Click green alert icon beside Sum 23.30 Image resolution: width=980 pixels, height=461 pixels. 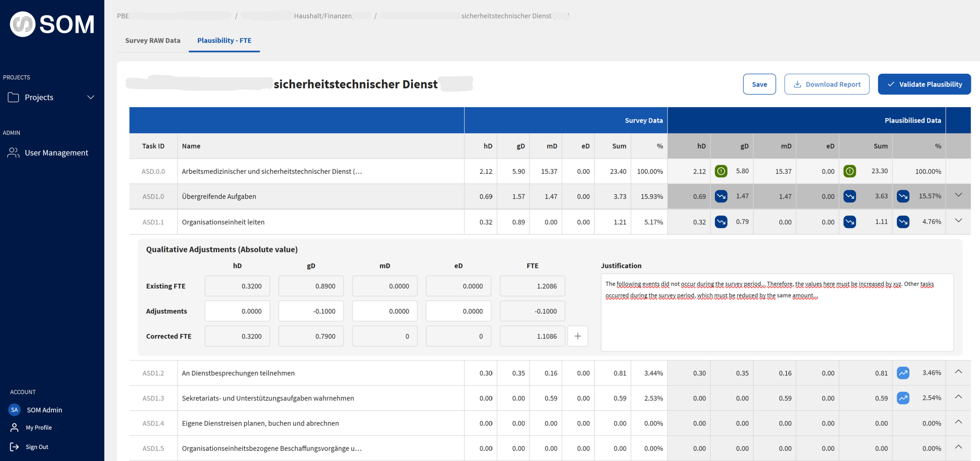849,171
